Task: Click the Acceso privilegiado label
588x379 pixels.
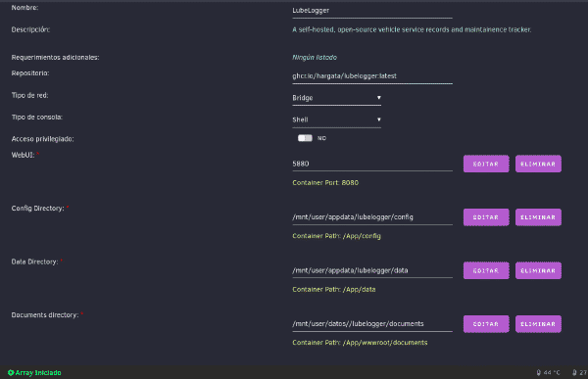Action: click(x=42, y=139)
